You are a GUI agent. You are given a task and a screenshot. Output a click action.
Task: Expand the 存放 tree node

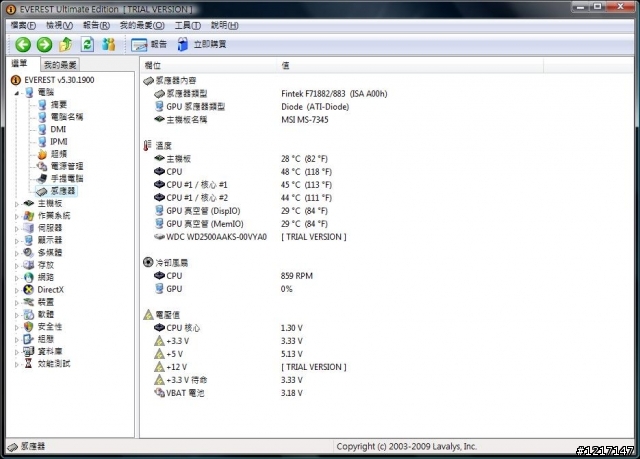click(x=17, y=266)
